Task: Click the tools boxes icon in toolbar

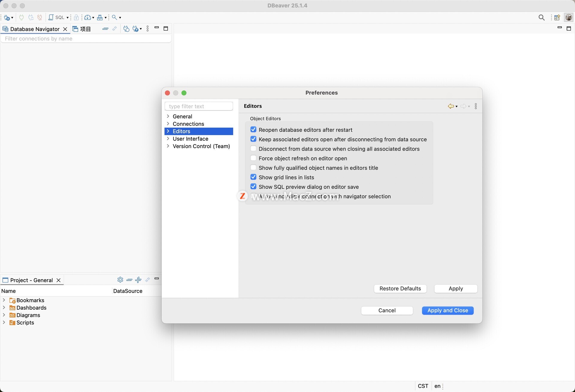Action: [x=100, y=17]
